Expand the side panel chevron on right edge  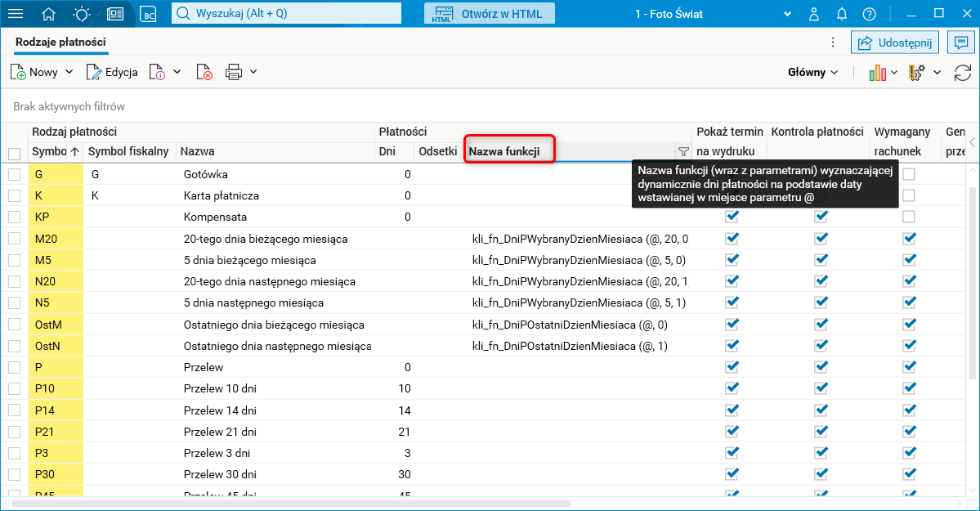point(973,142)
